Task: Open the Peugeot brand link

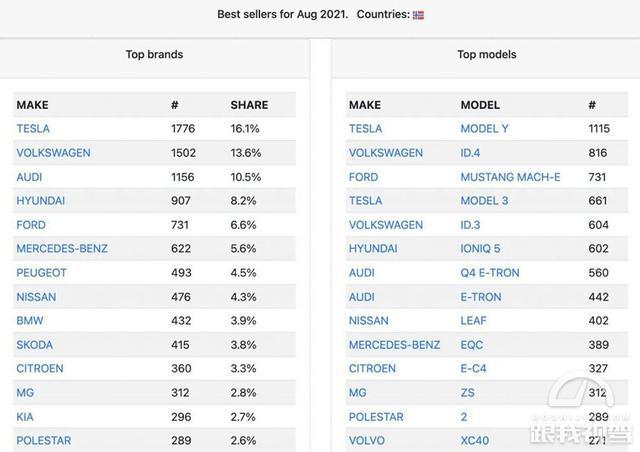Action: tap(41, 273)
